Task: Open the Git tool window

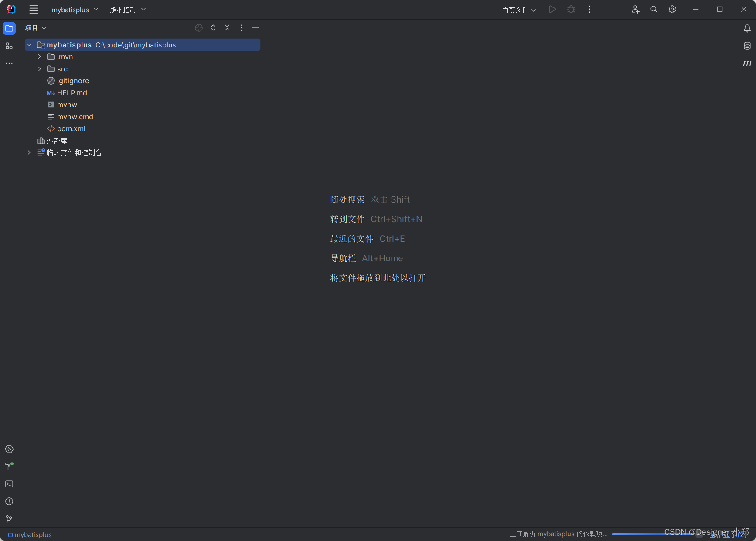Action: click(x=9, y=519)
